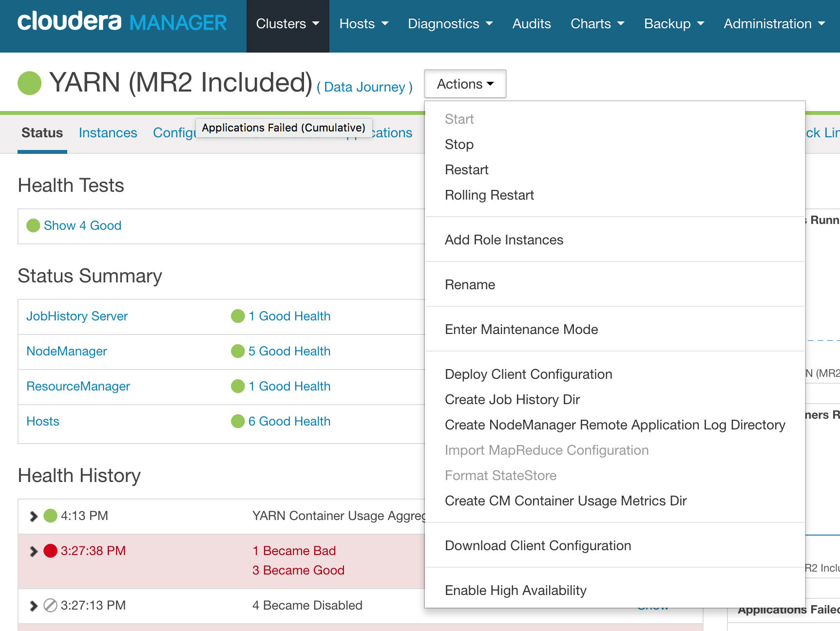This screenshot has height=631, width=840.
Task: Switch to the Instances tab
Action: click(108, 132)
